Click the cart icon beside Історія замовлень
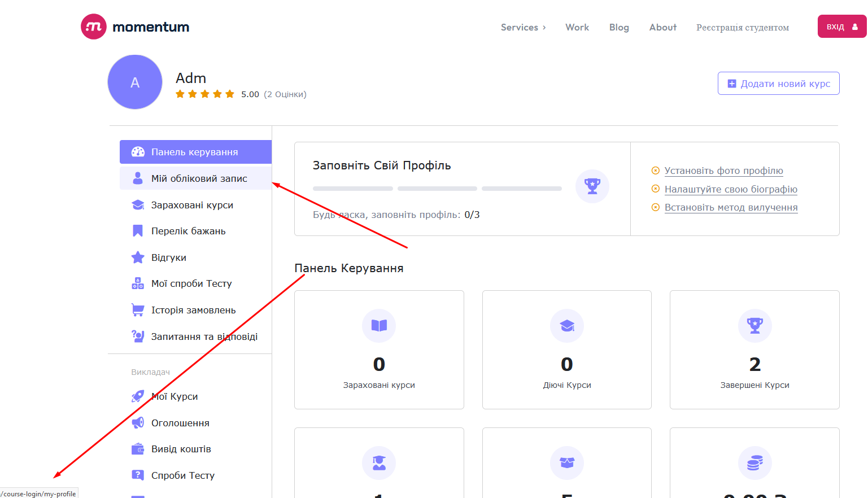The image size is (868, 498). pos(138,310)
